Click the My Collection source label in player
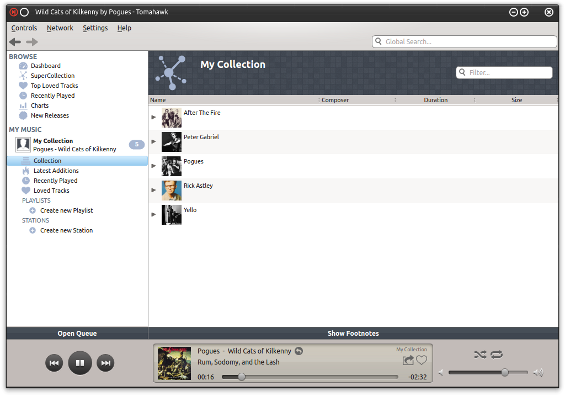Viewport: 565px width, 396px height. 411,349
